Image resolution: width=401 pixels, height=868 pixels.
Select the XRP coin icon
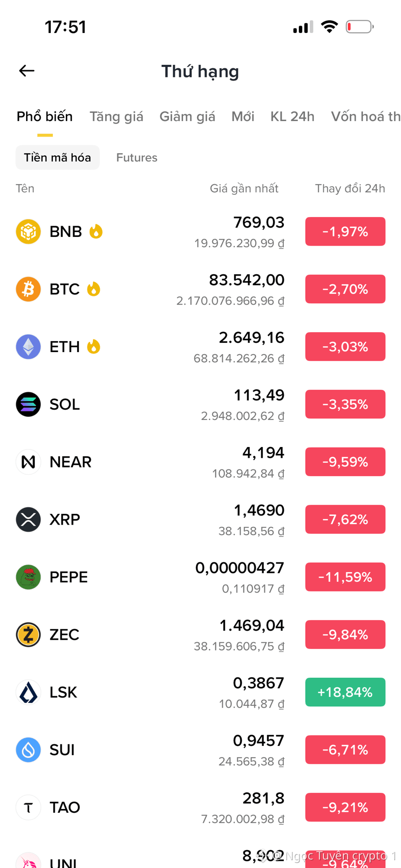coord(28,520)
